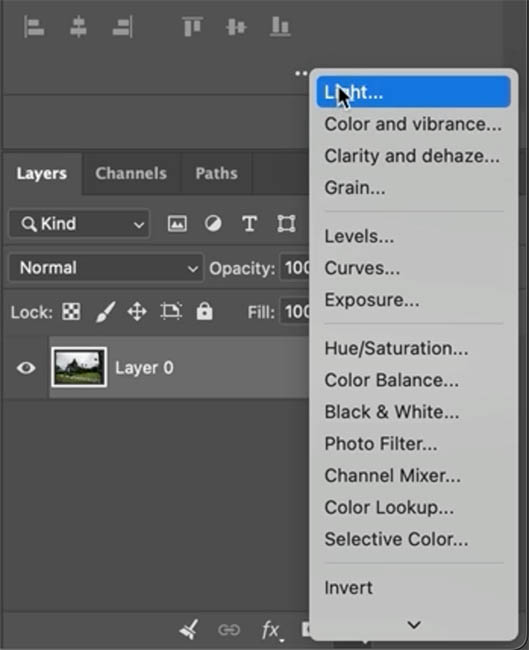The height and width of the screenshot is (650, 529).
Task: Open the Normal blend mode dropdown
Action: [106, 268]
